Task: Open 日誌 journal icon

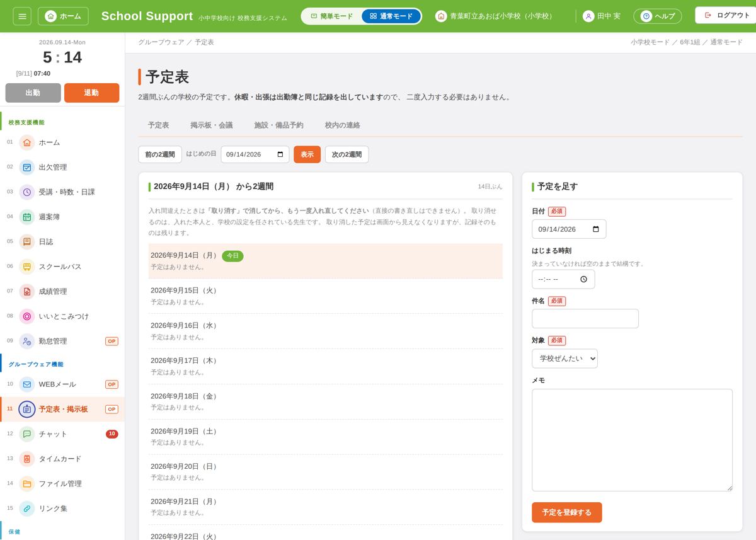Action: pos(27,241)
